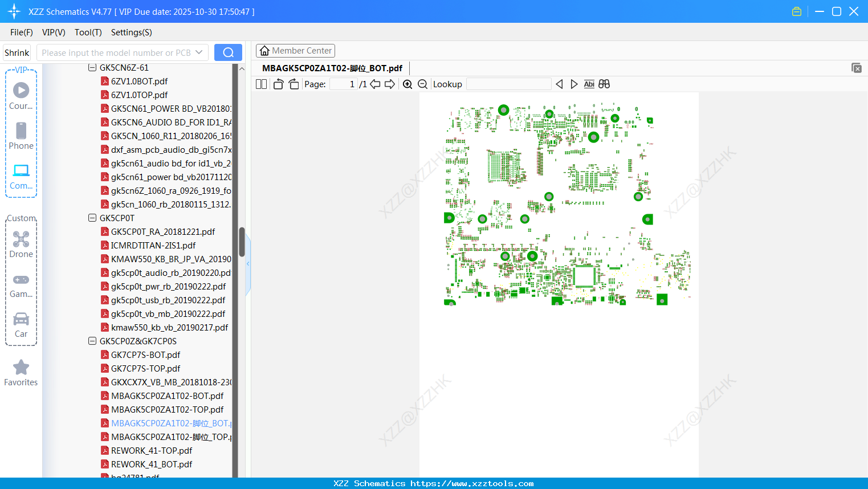The image size is (868, 489).
Task: Focus the model number search field
Action: pos(116,52)
